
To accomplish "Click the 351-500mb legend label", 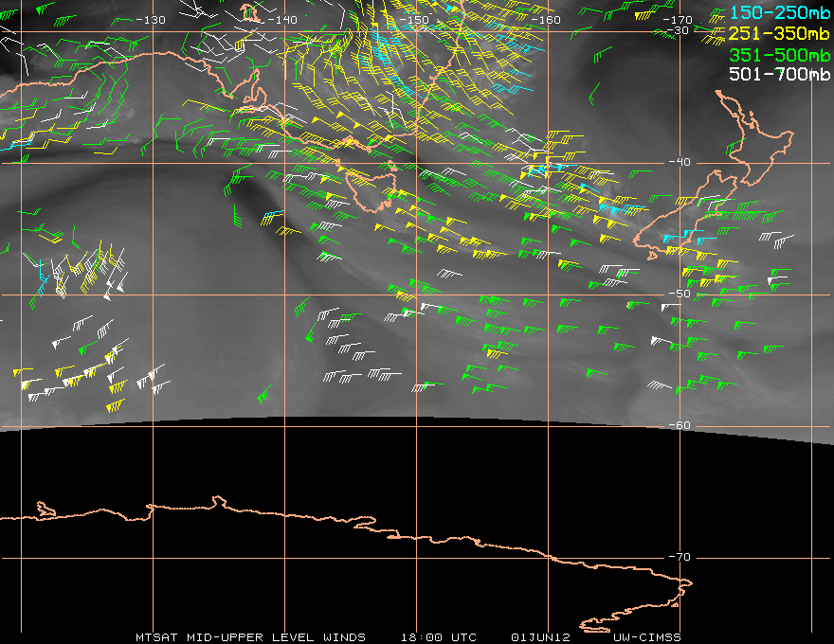I will 779,55.
